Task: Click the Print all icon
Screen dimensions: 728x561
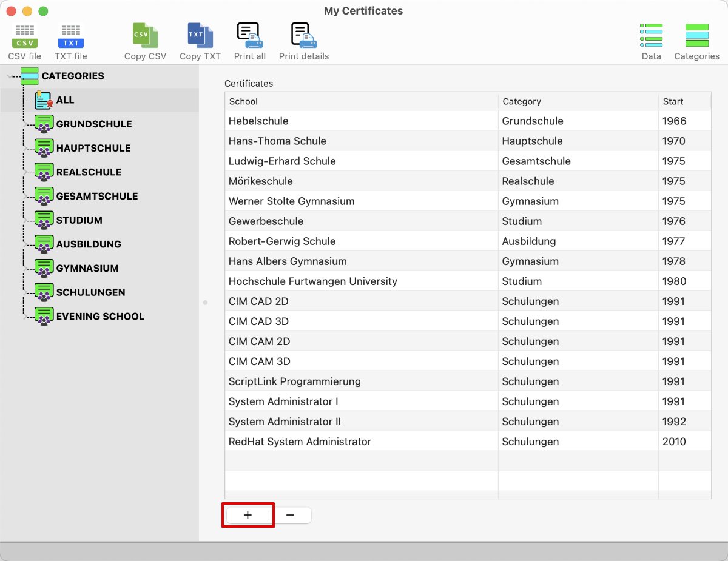Action: click(x=250, y=35)
